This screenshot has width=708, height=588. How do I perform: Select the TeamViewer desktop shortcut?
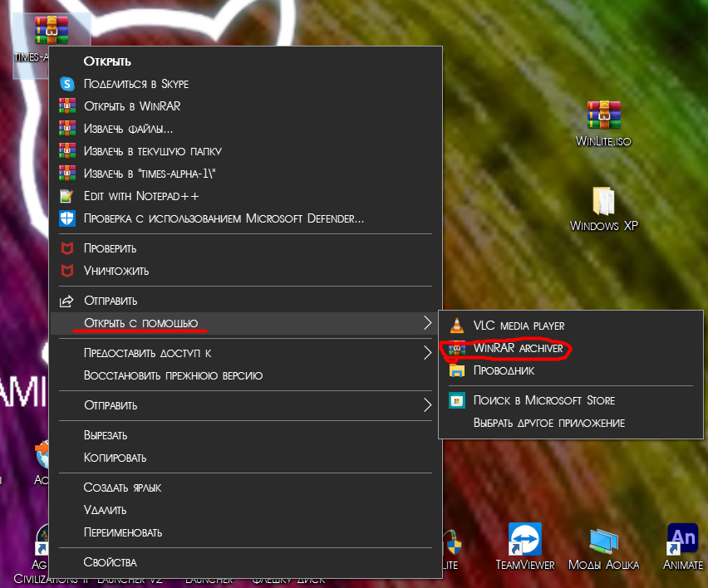(x=525, y=547)
